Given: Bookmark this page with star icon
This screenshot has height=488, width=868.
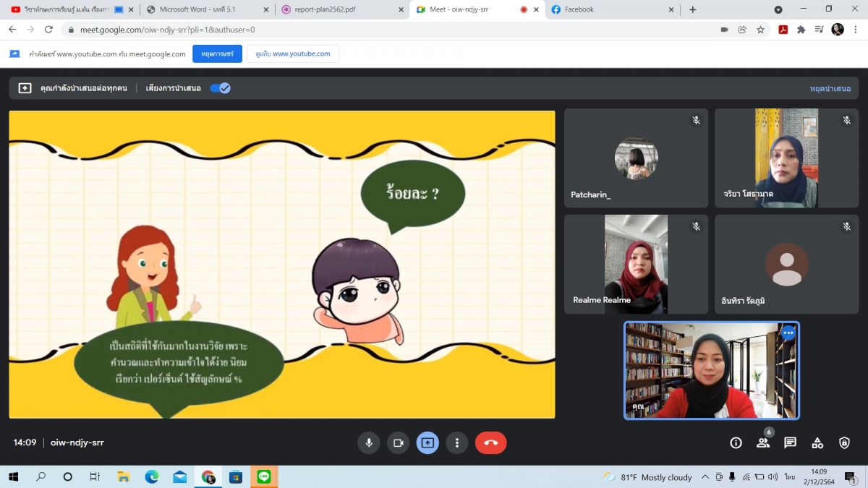Looking at the screenshot, I should click(x=761, y=30).
